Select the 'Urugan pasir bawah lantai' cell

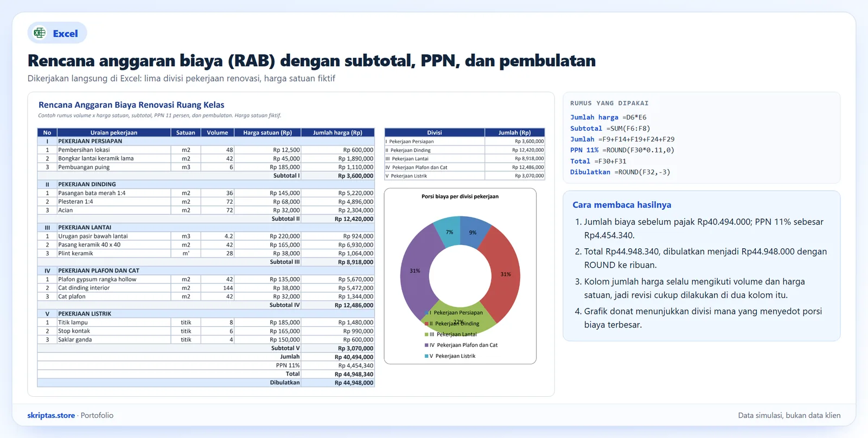[114, 236]
